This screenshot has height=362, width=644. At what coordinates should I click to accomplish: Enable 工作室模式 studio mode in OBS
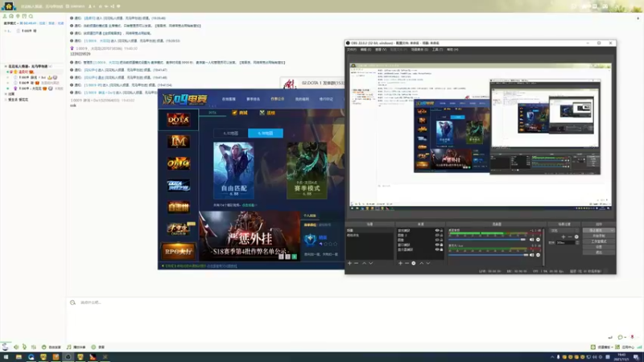click(598, 241)
